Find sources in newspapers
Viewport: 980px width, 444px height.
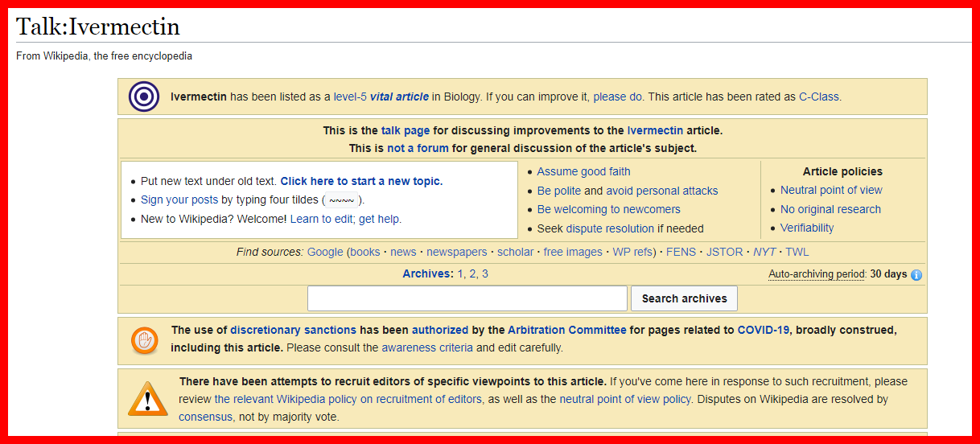click(457, 252)
